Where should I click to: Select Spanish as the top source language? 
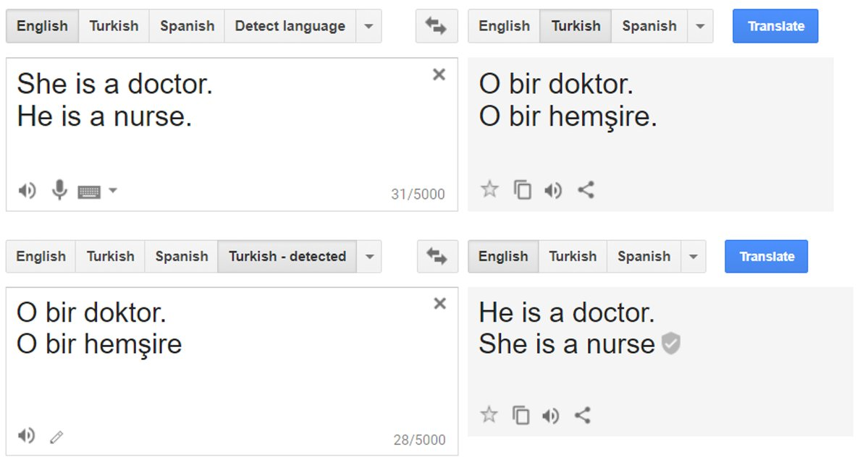(x=187, y=26)
